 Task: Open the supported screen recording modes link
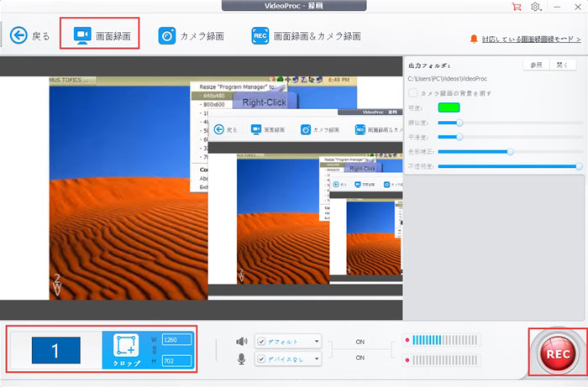(531, 39)
